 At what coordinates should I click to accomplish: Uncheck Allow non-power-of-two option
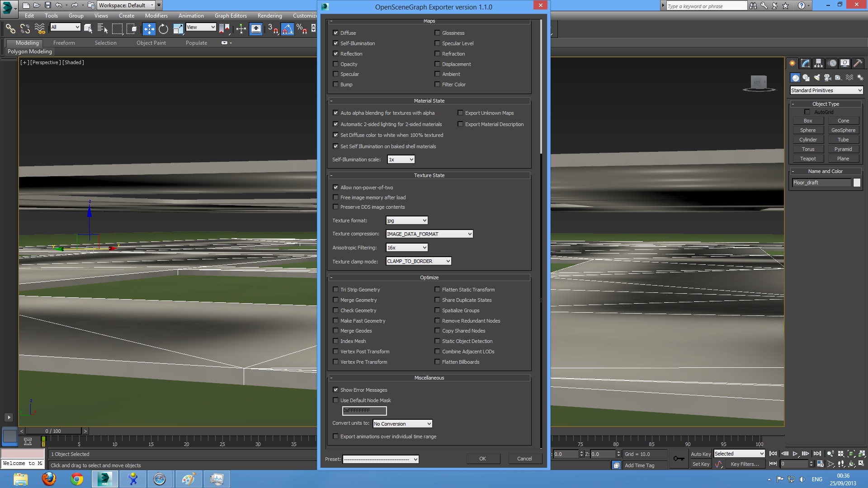pyautogui.click(x=335, y=188)
